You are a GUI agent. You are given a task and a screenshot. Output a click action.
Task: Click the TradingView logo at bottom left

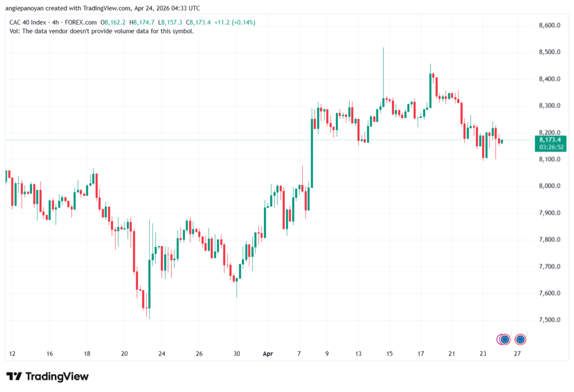pos(47,376)
